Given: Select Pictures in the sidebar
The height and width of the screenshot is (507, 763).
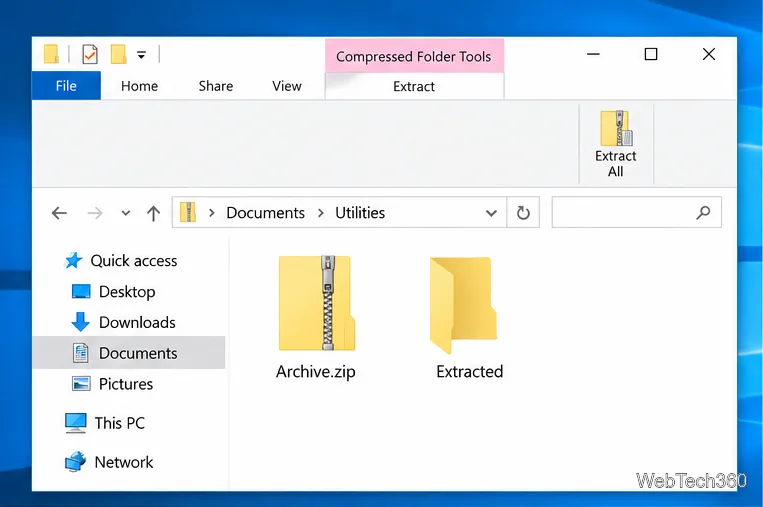Looking at the screenshot, I should pyautogui.click(x=112, y=384).
